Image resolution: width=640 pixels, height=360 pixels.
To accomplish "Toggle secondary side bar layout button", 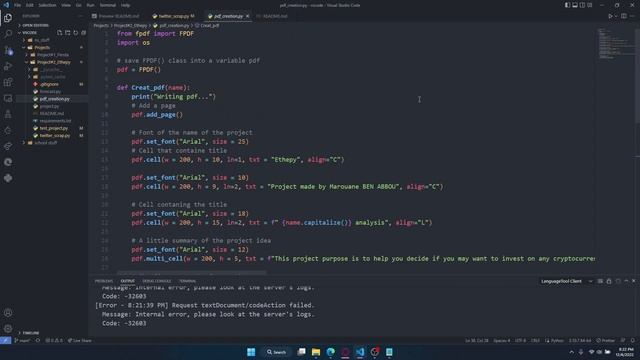I will click(582, 5).
